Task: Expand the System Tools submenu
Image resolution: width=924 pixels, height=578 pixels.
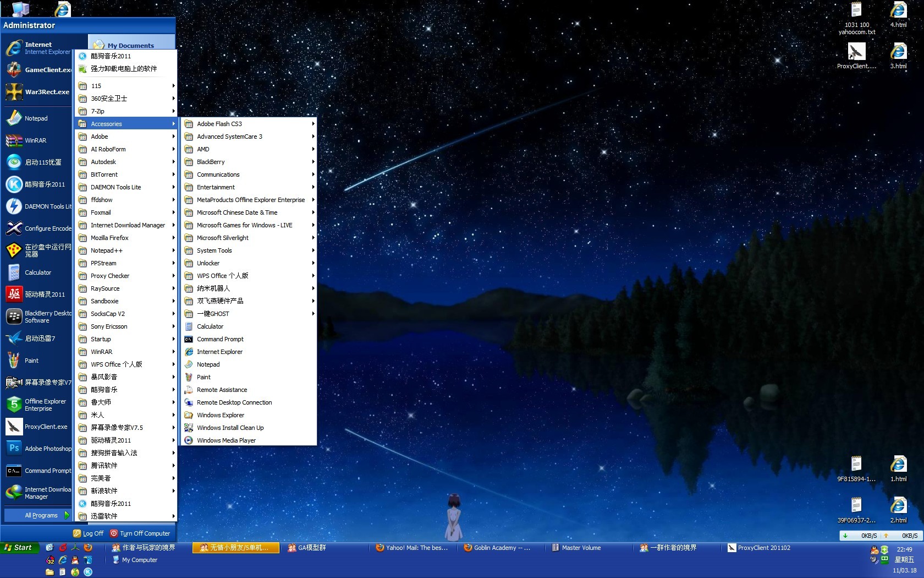Action: 249,250
